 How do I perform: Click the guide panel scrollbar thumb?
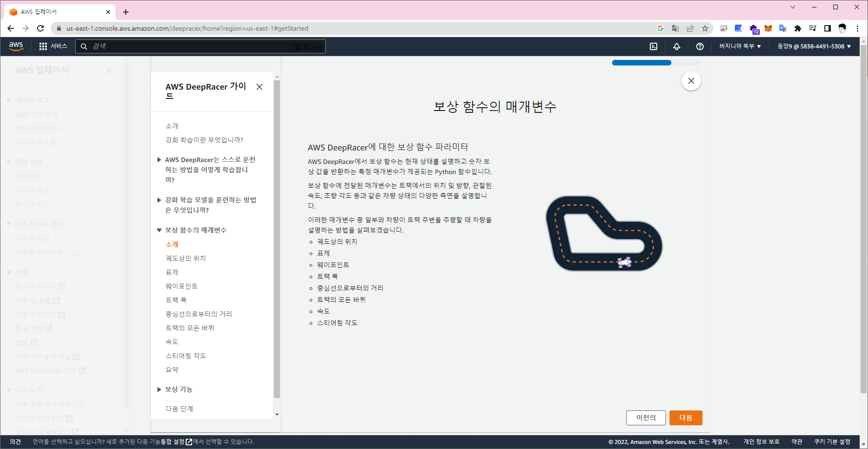277,239
